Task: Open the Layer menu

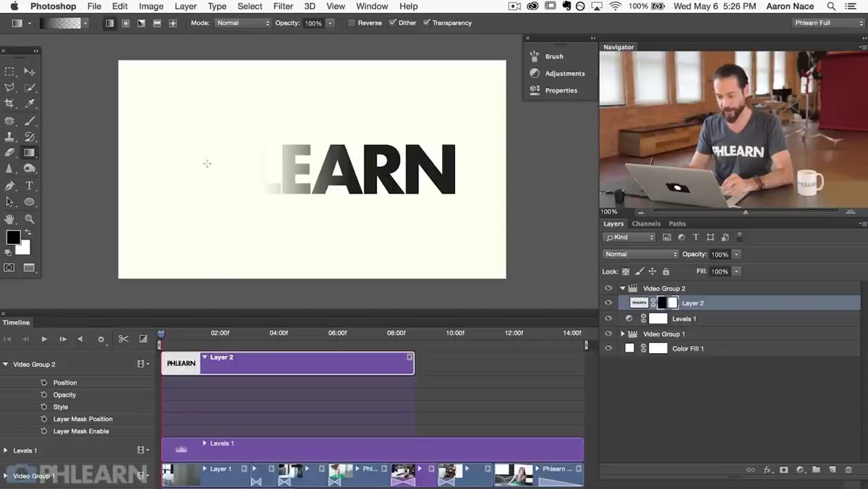Action: (x=186, y=7)
